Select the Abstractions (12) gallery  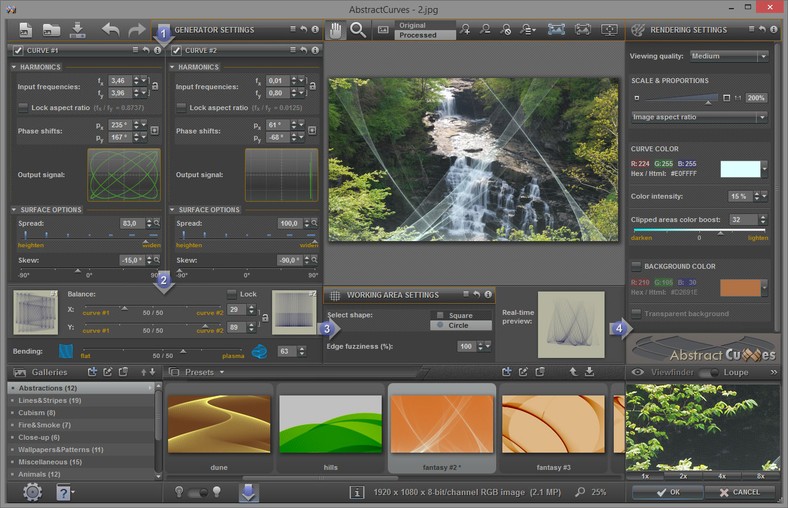click(x=81, y=388)
